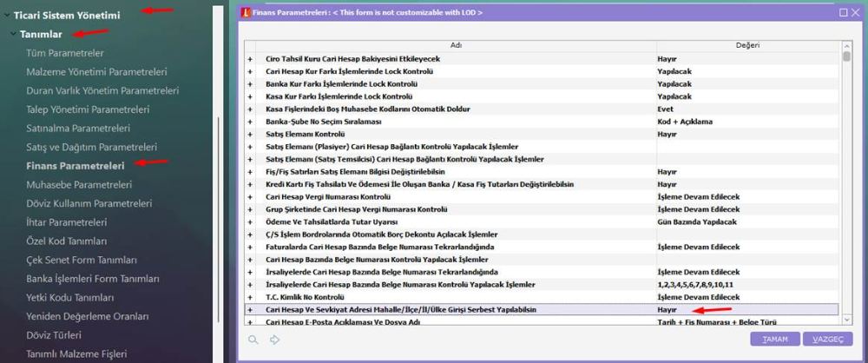Expand plus sign of Cari Hesap Vergi Numarası Kontrolü
The width and height of the screenshot is (868, 363).
[x=250, y=197]
